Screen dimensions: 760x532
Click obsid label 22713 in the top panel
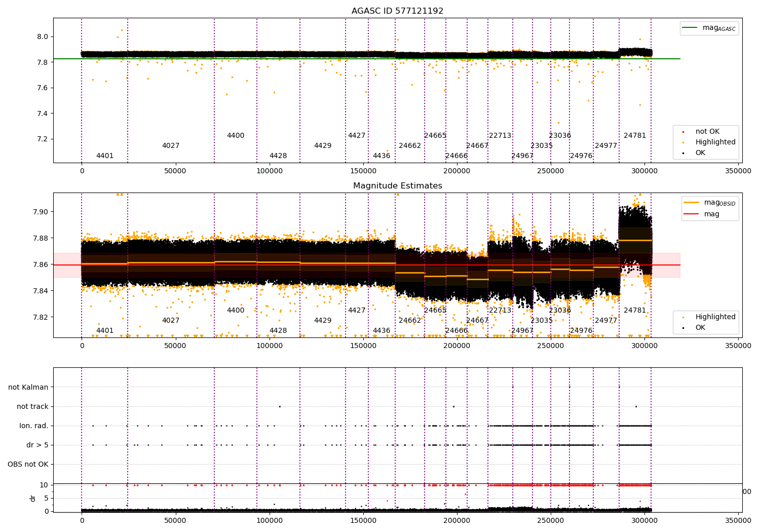[x=500, y=136]
